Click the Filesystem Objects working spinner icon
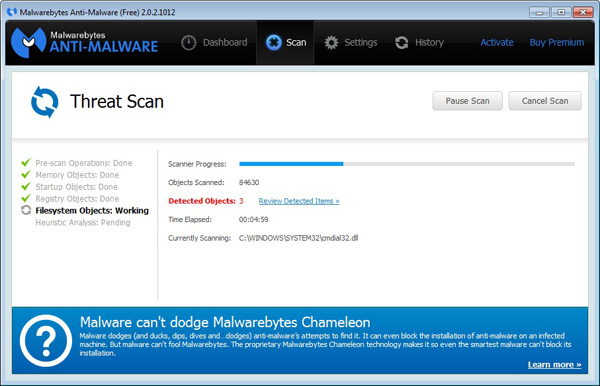The height and width of the screenshot is (386, 600). tap(26, 210)
